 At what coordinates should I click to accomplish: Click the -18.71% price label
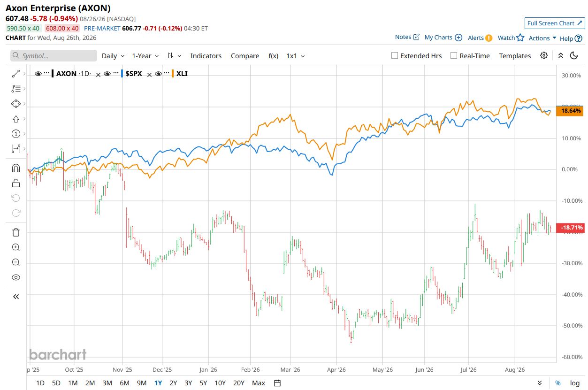[x=570, y=228]
